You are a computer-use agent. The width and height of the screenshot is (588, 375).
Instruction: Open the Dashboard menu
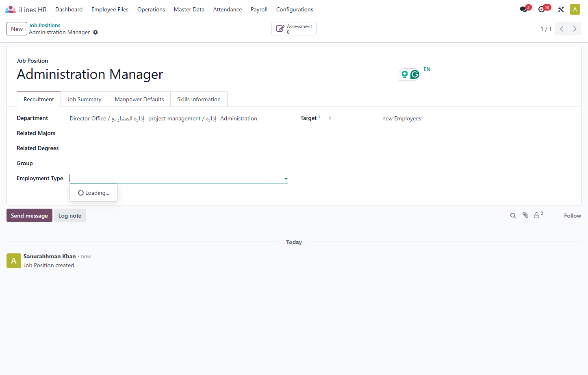point(69,9)
